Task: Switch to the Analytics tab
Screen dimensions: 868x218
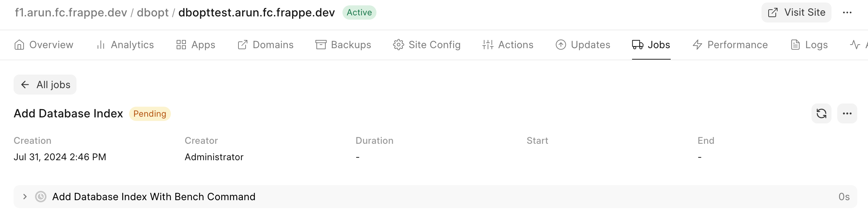Action: [x=125, y=45]
